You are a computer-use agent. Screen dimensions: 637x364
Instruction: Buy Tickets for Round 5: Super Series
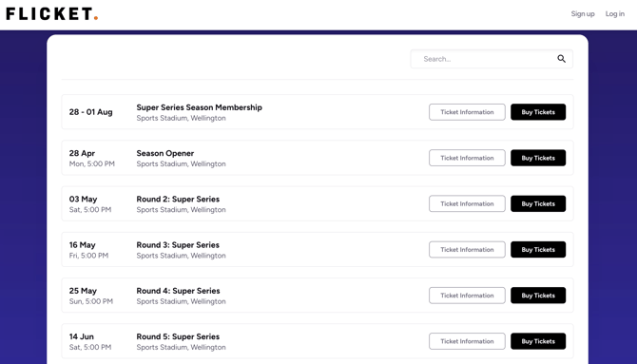[538, 341]
